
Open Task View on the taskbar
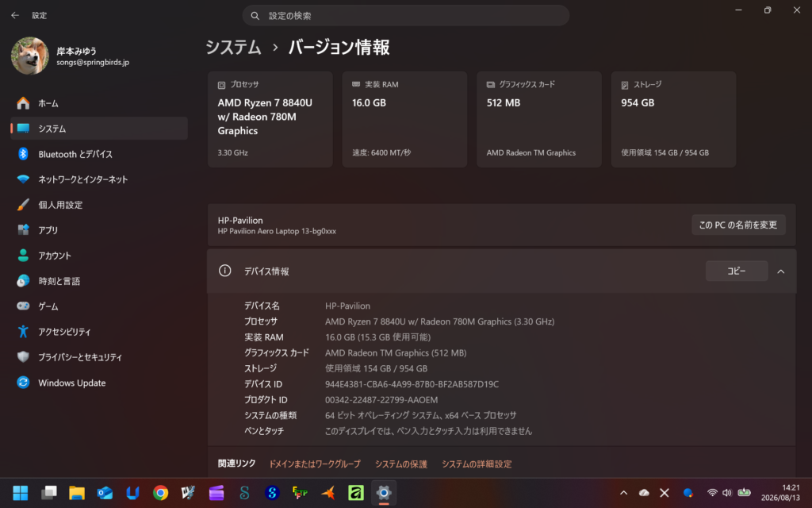click(x=48, y=493)
